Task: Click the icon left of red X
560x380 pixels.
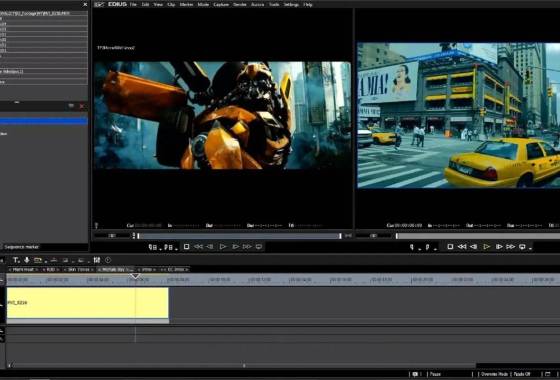Action: tap(71, 106)
